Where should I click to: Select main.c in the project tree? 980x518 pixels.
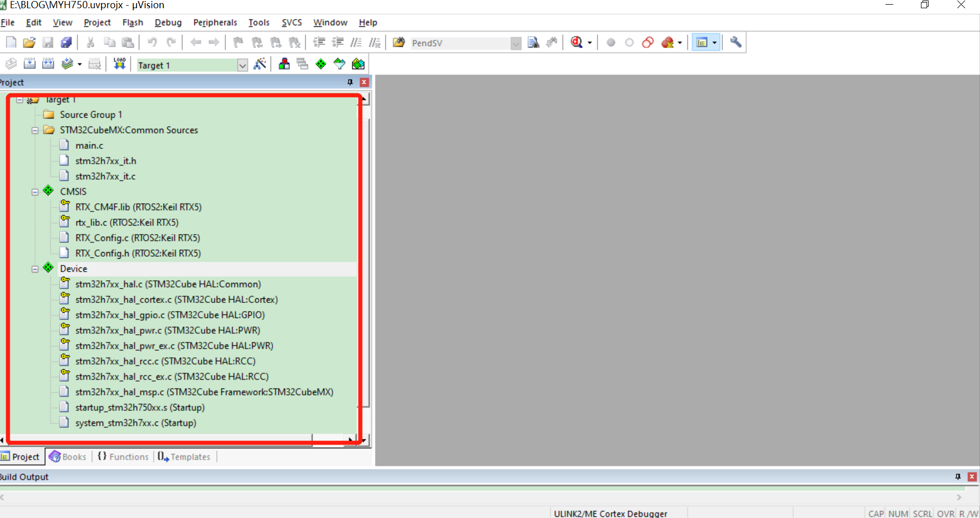tap(89, 145)
